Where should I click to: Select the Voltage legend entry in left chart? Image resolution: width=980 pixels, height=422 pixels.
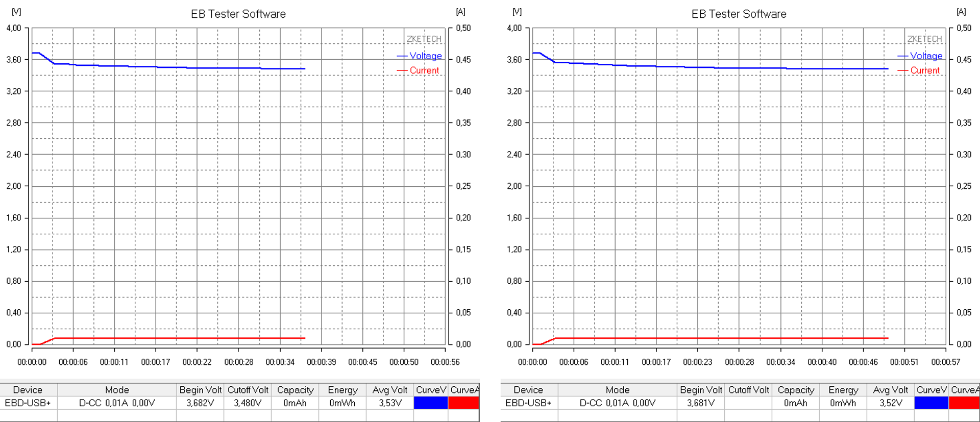(x=425, y=56)
